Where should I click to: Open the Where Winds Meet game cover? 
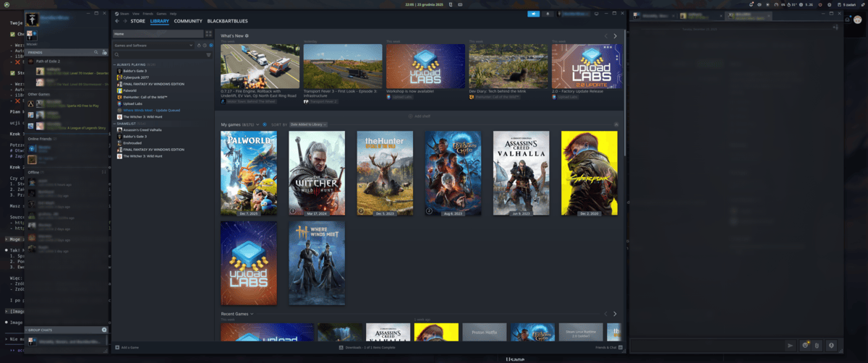pos(317,263)
